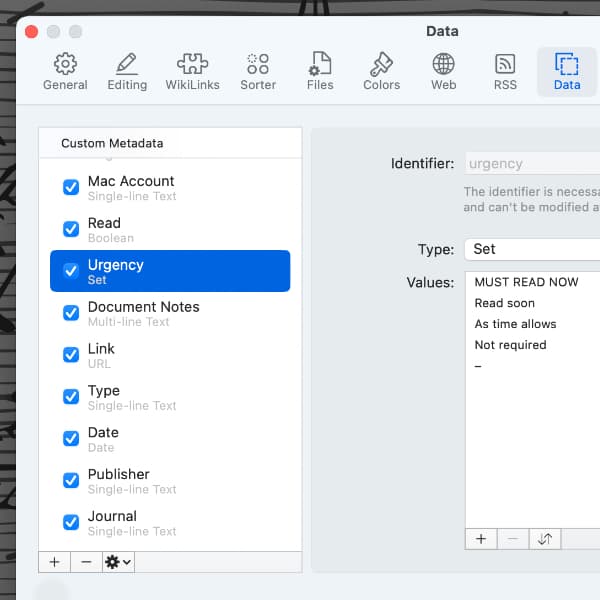Select the Type Single-line Text row
Viewport: 600px width, 600px height.
click(x=170, y=397)
